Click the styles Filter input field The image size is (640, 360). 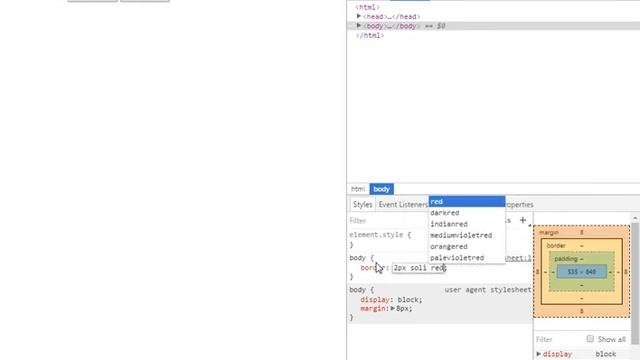click(388, 220)
